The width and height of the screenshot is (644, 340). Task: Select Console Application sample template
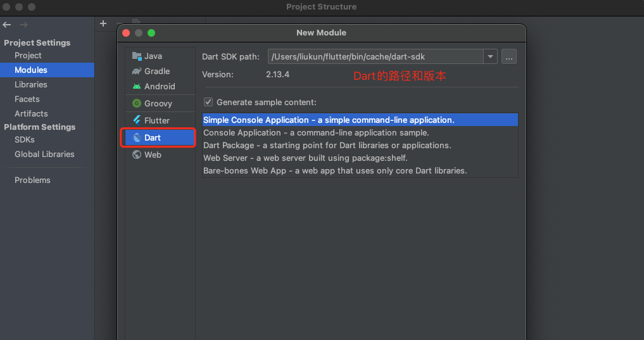[316, 133]
